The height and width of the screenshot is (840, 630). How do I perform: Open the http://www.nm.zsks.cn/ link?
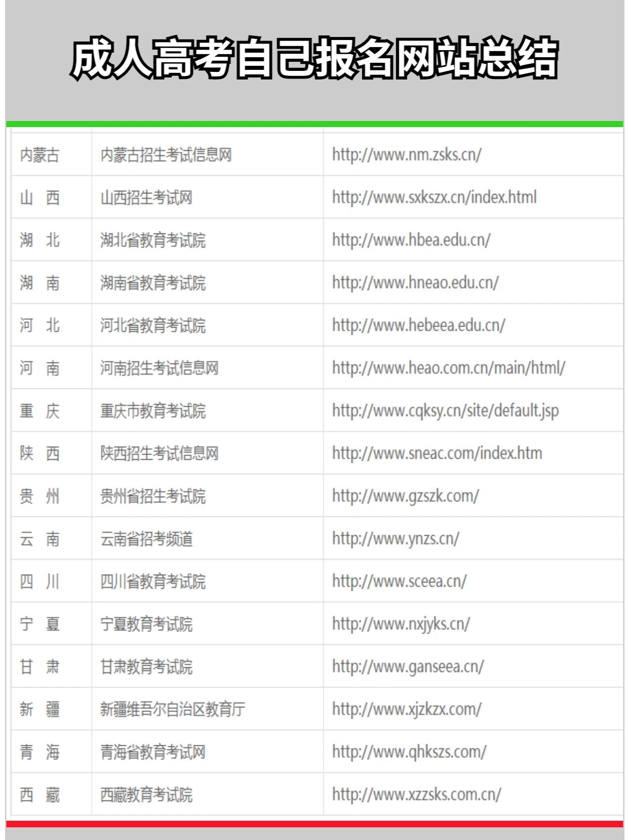click(x=407, y=154)
